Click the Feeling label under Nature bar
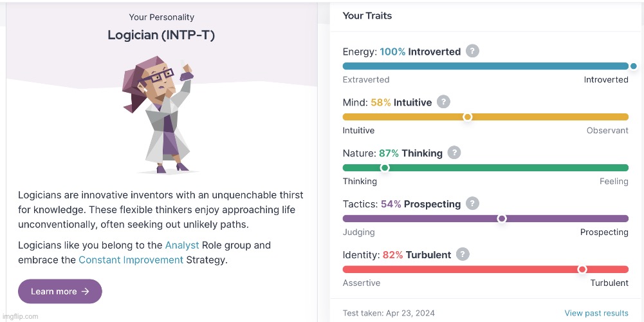644x322 pixels. pos(614,182)
